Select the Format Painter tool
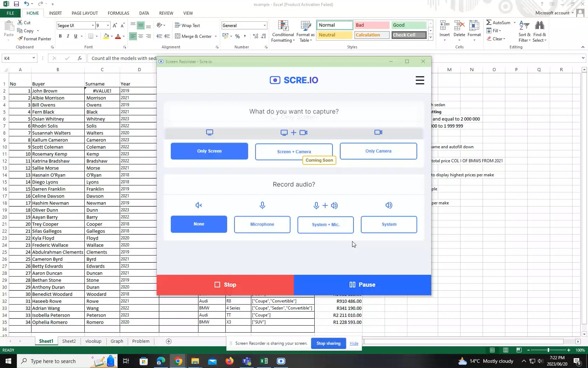 pos(34,39)
